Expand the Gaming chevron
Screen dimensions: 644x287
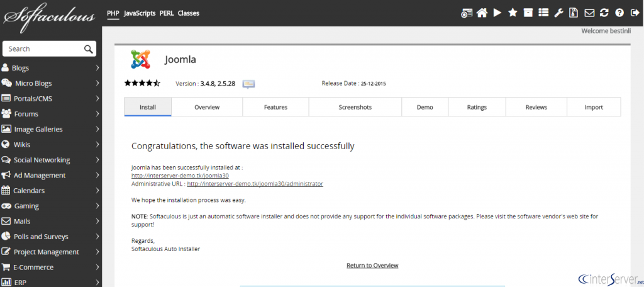[97, 206]
